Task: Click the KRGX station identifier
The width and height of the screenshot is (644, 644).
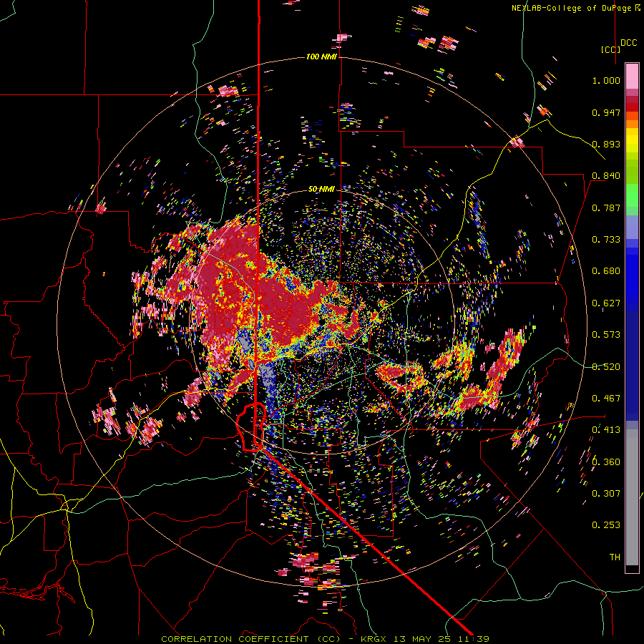Action: tap(374, 639)
